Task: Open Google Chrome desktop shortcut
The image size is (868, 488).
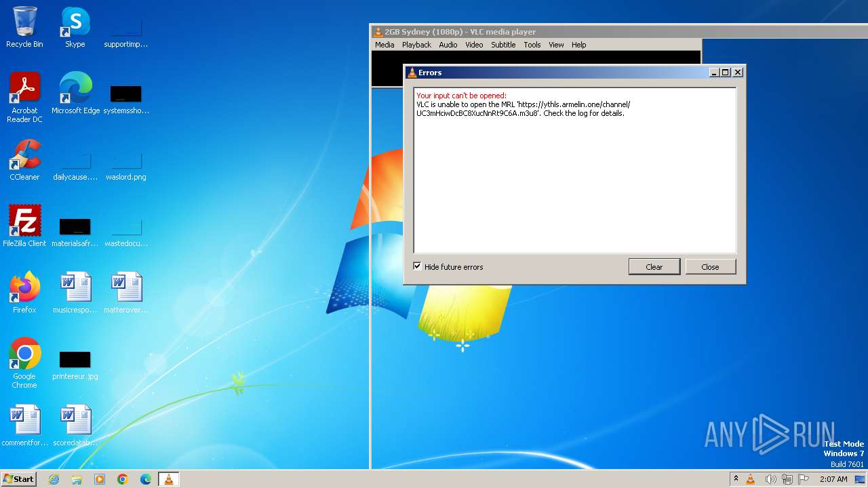Action: (x=24, y=363)
